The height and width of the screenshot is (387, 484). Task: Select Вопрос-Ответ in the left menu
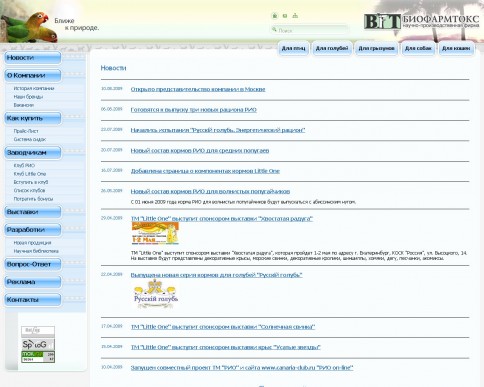click(x=33, y=264)
